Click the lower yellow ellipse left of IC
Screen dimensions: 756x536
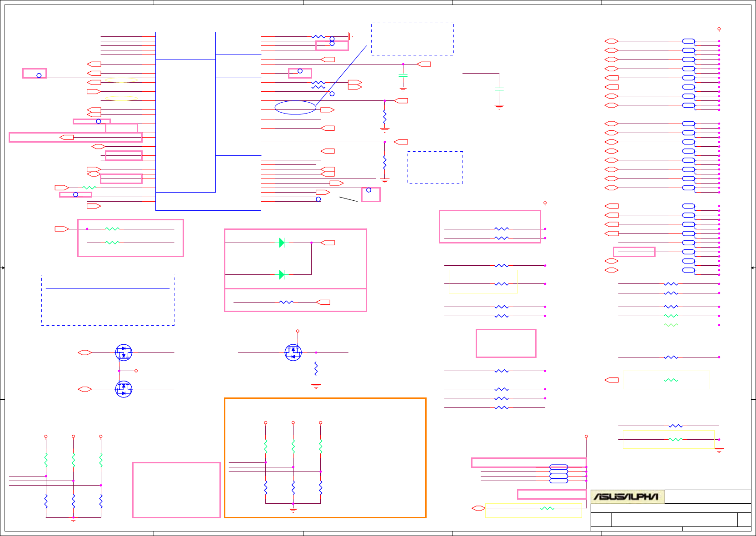[121, 98]
